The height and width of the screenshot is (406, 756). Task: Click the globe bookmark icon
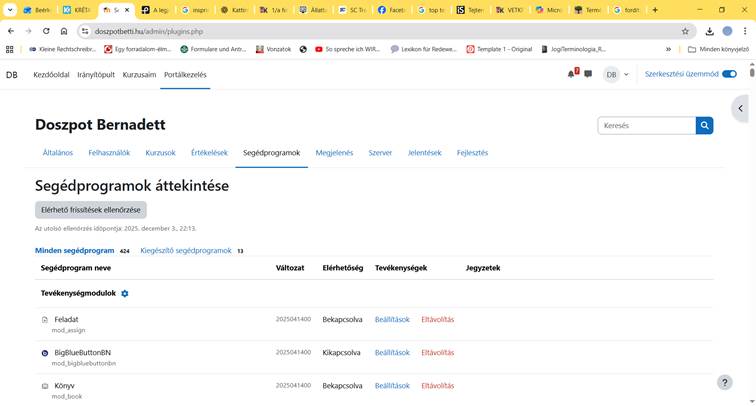pos(303,49)
